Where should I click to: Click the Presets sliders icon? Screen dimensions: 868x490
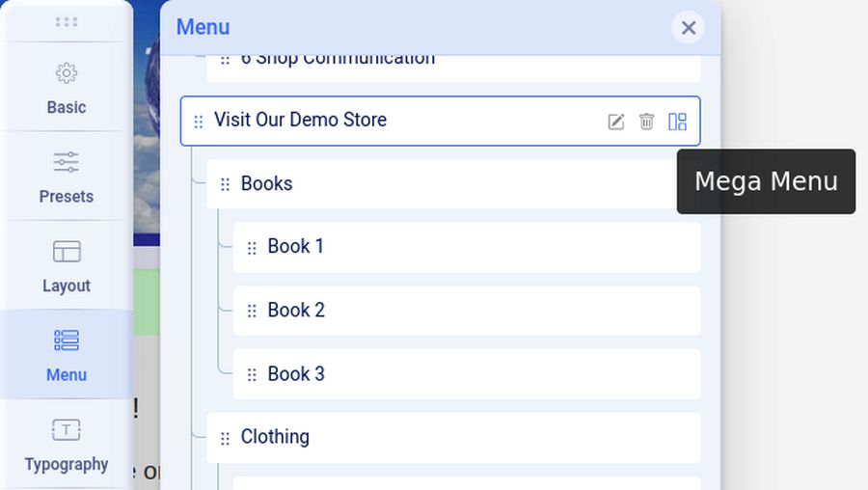(67, 162)
